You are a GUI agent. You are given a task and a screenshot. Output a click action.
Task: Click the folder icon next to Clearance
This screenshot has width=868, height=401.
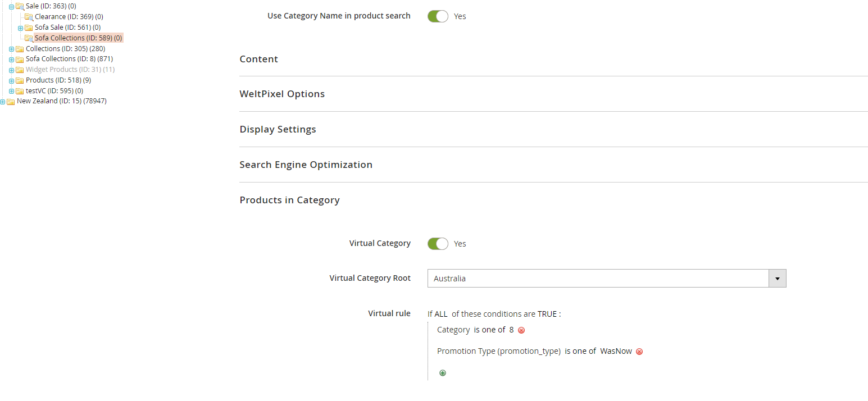(29, 16)
